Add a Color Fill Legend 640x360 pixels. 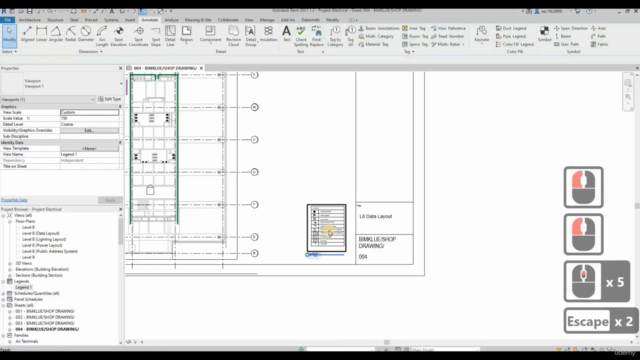point(514,44)
